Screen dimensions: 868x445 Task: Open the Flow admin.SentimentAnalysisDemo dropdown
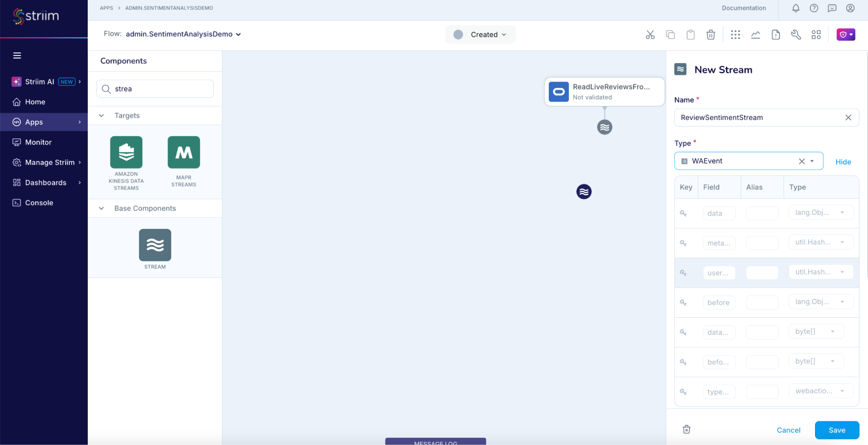click(x=183, y=34)
